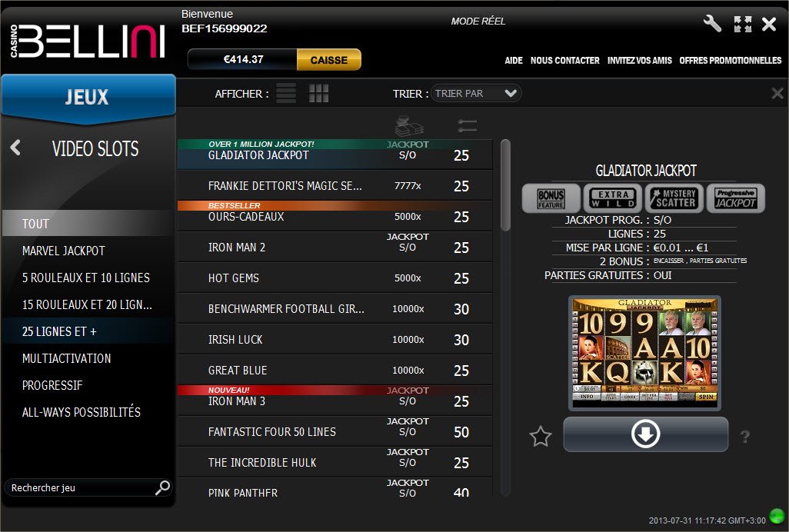Image resolution: width=789 pixels, height=532 pixels.
Task: Select Multiactivation category
Action: (x=88, y=358)
